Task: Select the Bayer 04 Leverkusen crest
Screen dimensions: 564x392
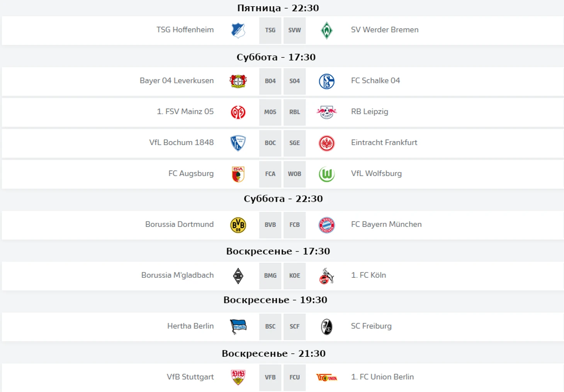Action: click(x=238, y=81)
